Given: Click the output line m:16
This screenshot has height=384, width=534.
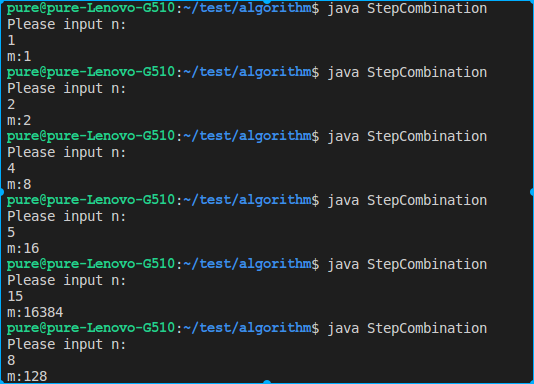Looking at the screenshot, I should click(23, 249).
